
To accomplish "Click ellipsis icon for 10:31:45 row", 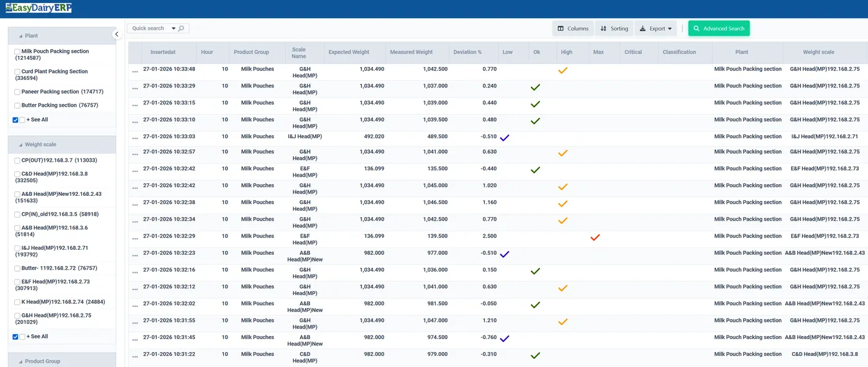I will coord(135,340).
